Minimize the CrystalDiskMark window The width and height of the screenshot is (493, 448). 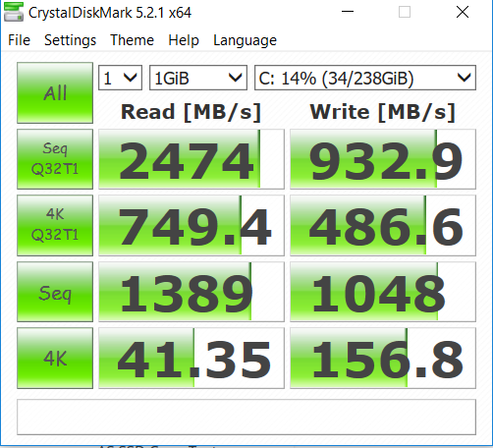coord(348,12)
